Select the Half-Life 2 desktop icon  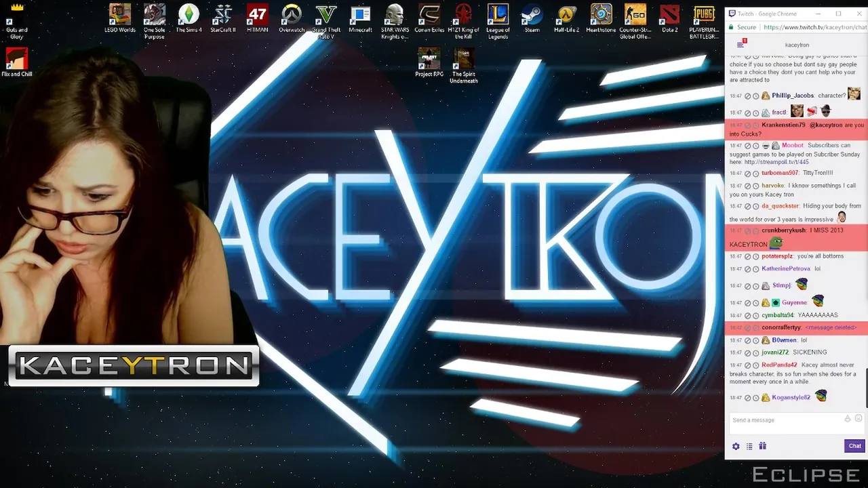(x=567, y=19)
